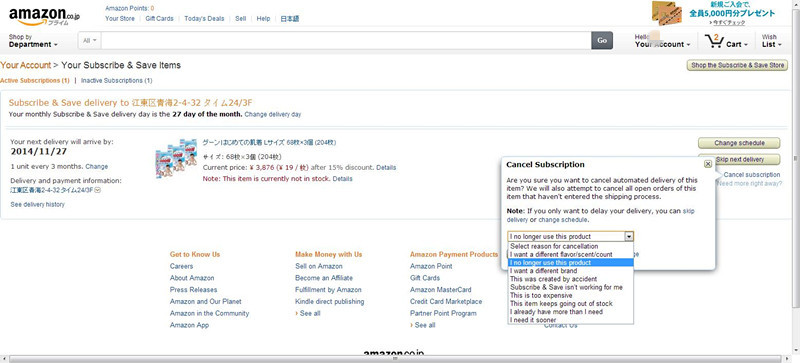Switch to Inactive Subscriptions tab
The height and width of the screenshot is (363, 800).
(x=116, y=81)
